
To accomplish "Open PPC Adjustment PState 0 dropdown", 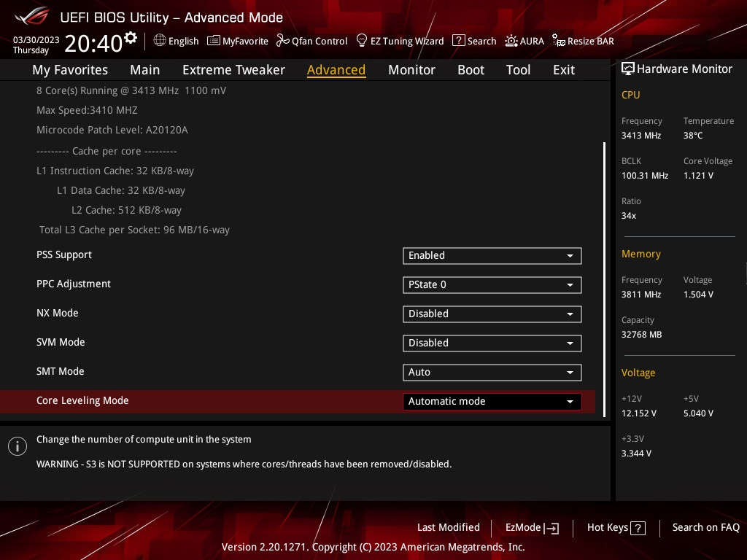I will [x=492, y=285].
